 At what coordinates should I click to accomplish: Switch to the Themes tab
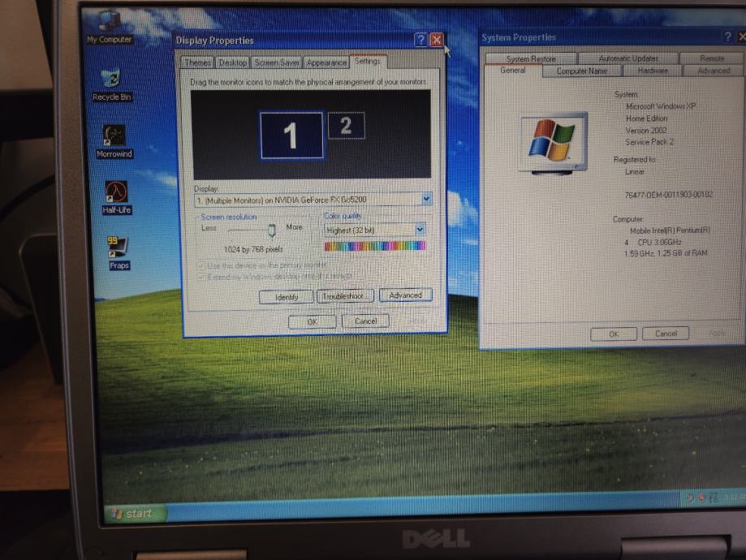197,62
